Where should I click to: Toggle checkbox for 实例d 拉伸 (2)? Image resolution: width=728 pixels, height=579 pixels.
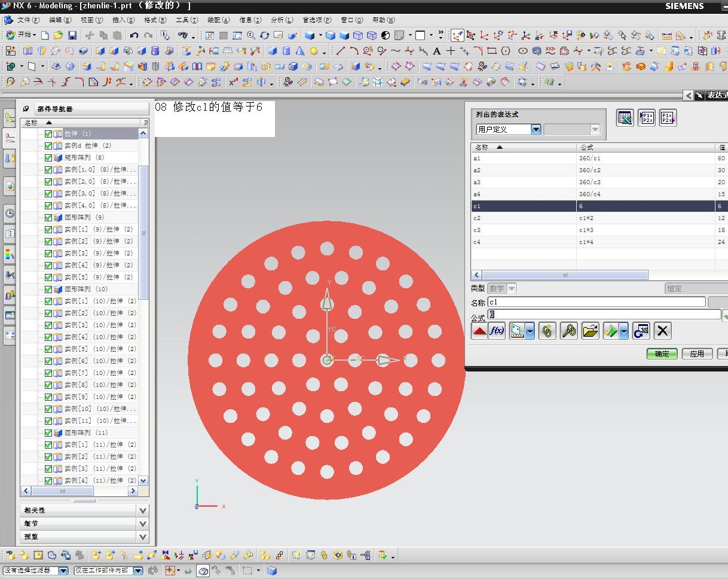click(x=48, y=145)
